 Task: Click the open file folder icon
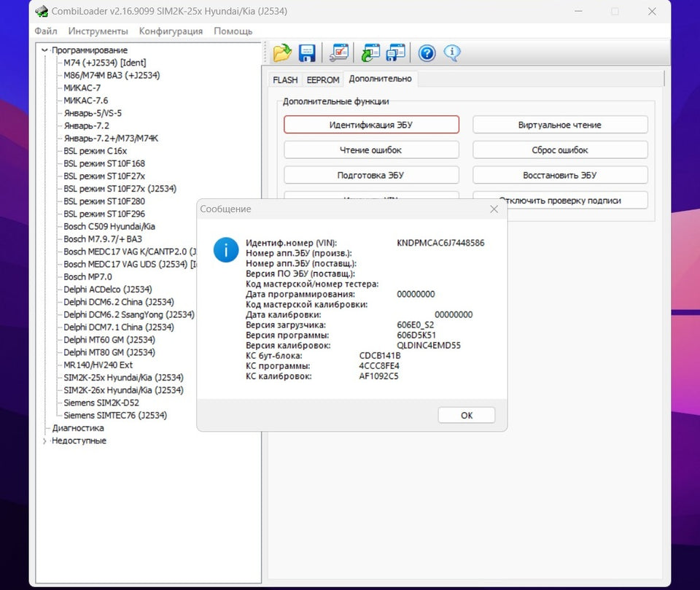pos(282,53)
